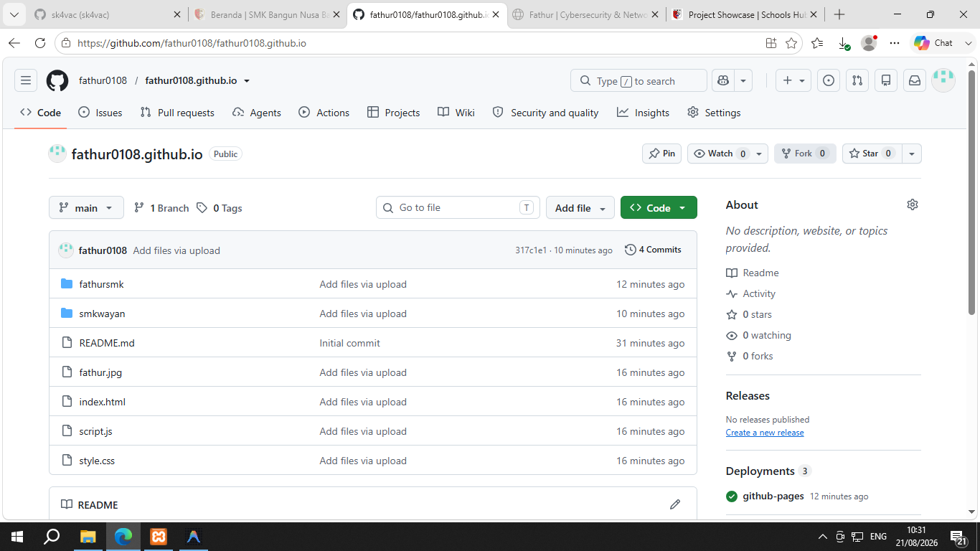The image size is (980, 551).
Task: Click the browser refresh button
Action: click(x=40, y=43)
